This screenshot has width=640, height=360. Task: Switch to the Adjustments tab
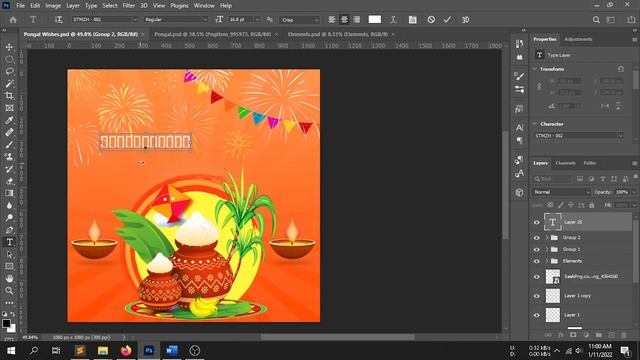pyautogui.click(x=578, y=39)
